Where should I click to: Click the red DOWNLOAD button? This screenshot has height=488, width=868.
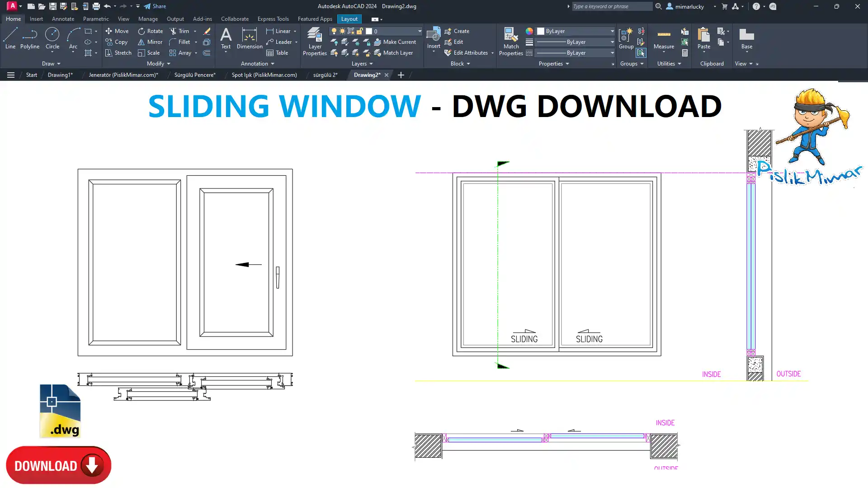point(58,465)
